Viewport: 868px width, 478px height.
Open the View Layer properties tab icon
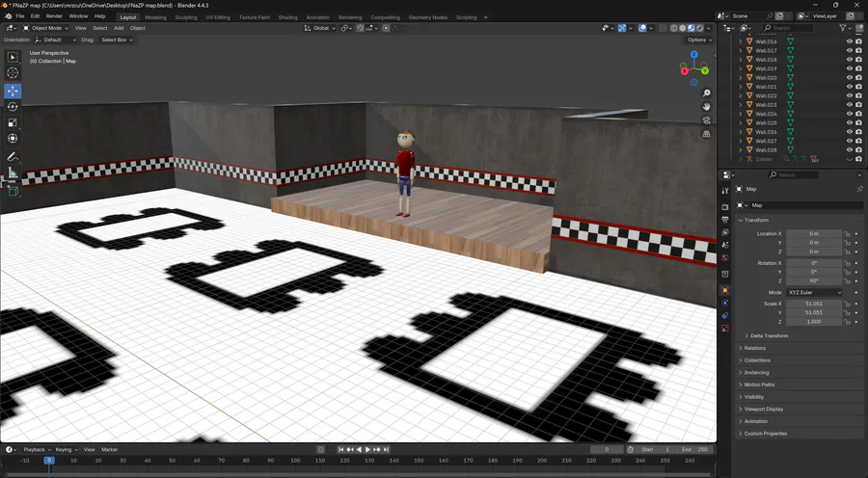tap(725, 232)
